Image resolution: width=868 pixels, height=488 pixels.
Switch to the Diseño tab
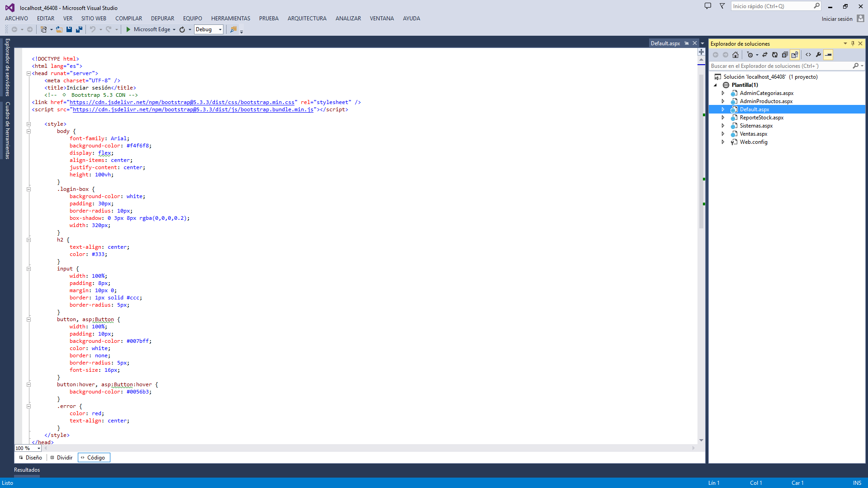pyautogui.click(x=30, y=457)
